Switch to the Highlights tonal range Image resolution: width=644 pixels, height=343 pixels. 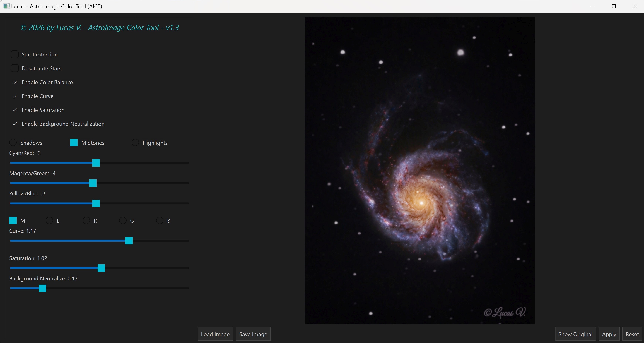tap(135, 142)
